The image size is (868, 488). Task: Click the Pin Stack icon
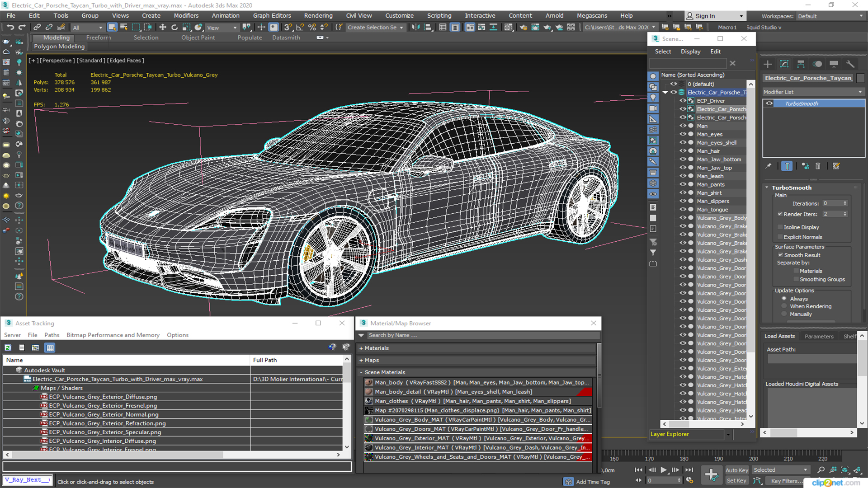point(768,166)
